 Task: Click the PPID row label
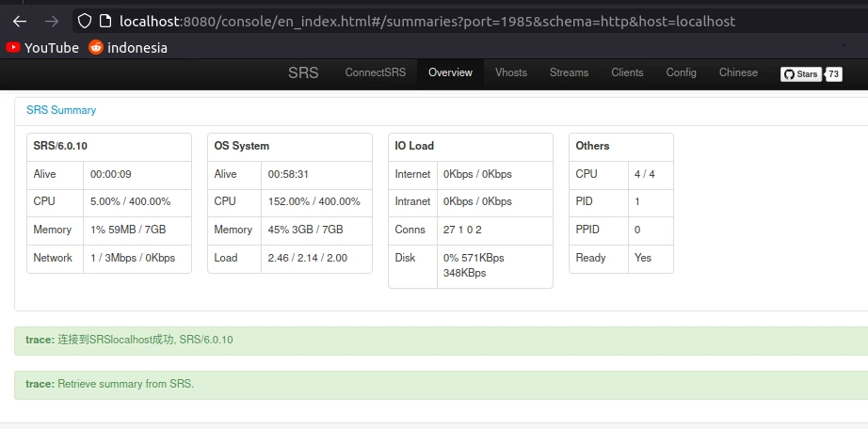[587, 230]
